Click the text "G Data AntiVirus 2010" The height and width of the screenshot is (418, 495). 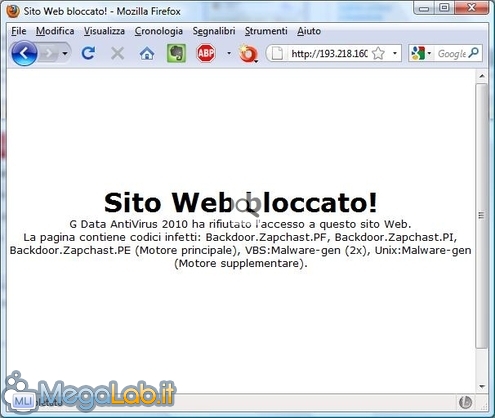tap(129, 224)
